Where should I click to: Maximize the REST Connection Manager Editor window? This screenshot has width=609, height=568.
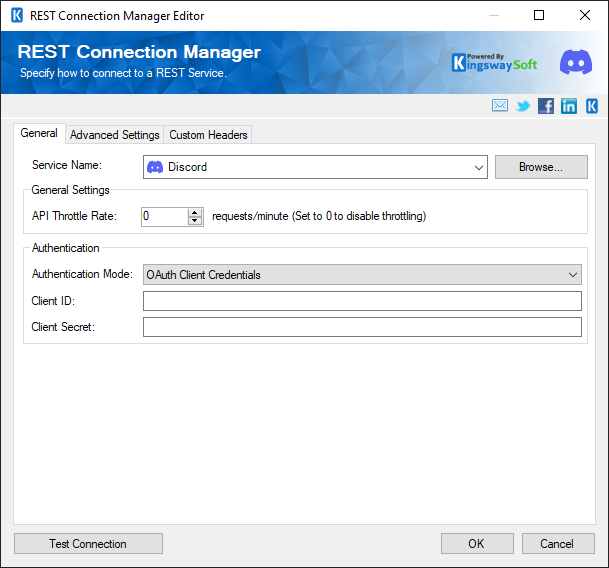tap(539, 16)
